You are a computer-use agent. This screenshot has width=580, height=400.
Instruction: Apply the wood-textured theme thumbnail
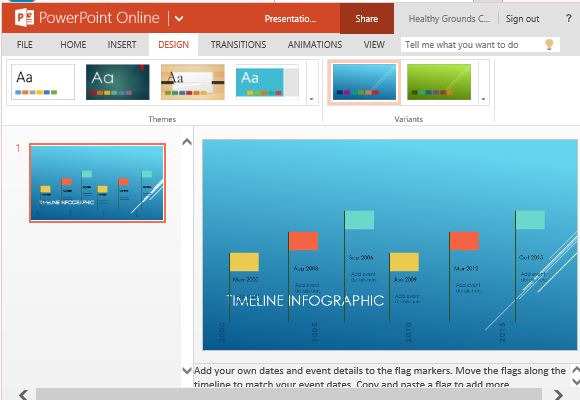tap(193, 82)
